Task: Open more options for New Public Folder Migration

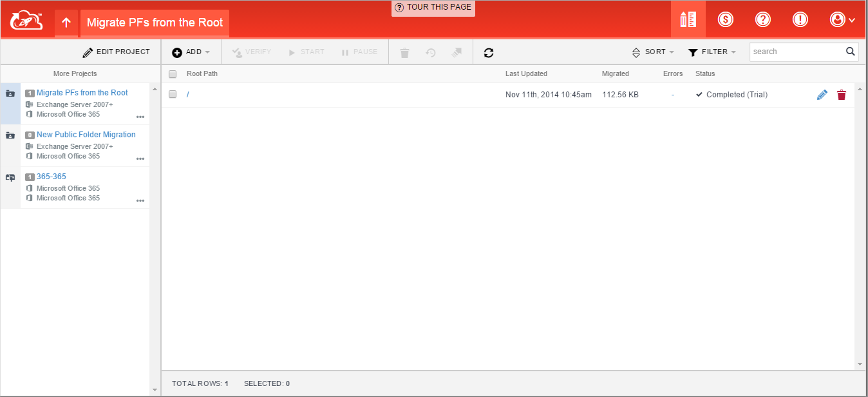Action: (140, 159)
